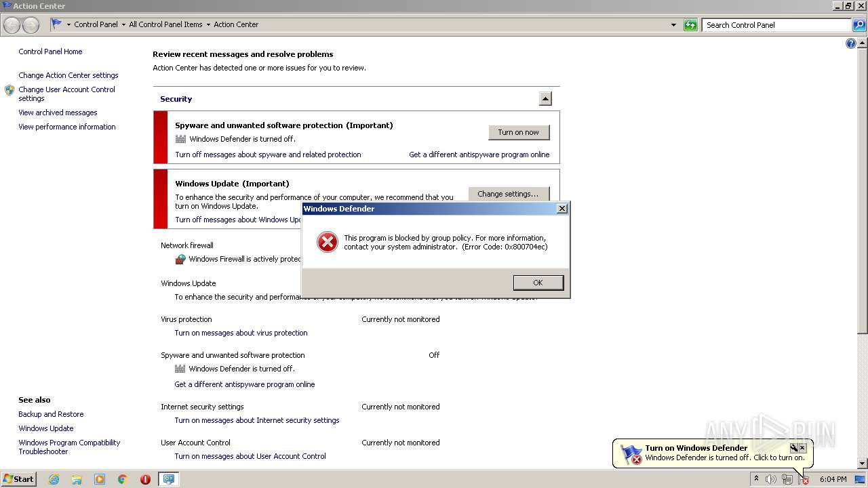The image size is (868, 488).
Task: Close the Windows Defender error dialog
Action: (561, 209)
